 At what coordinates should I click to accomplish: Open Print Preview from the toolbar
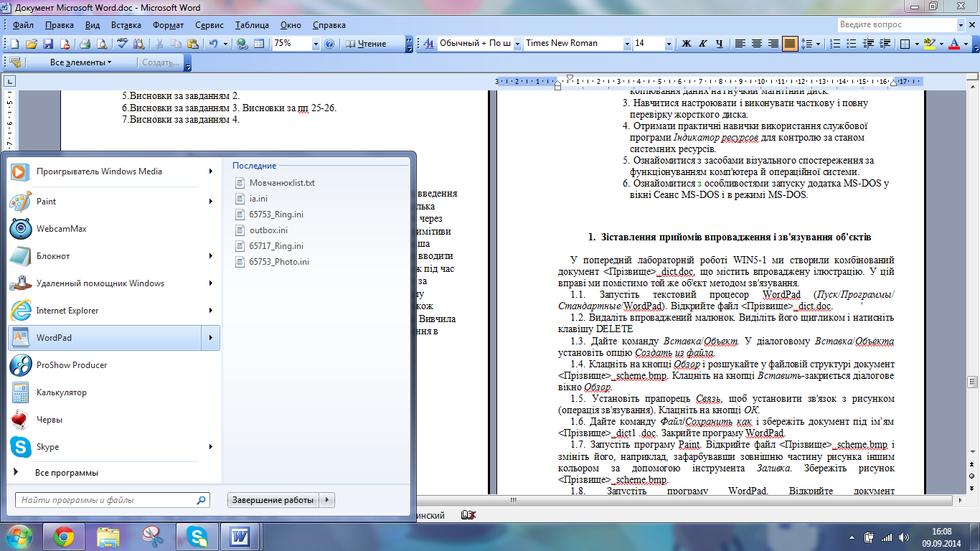tap(101, 44)
